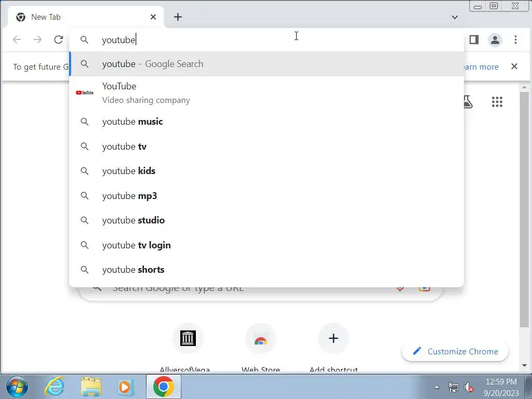Screen dimensions: 532x399
Task: Pick the 'youtube kids' suggestion
Action: [267, 170]
